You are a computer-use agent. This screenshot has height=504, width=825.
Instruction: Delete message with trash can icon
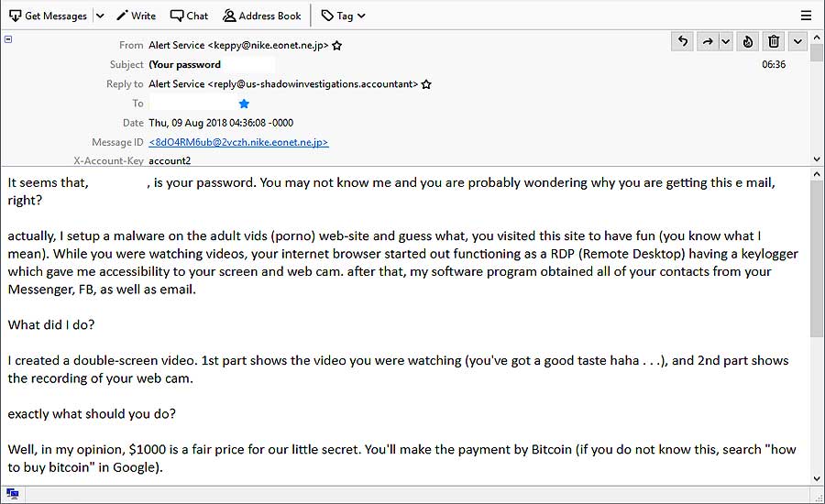tap(774, 41)
